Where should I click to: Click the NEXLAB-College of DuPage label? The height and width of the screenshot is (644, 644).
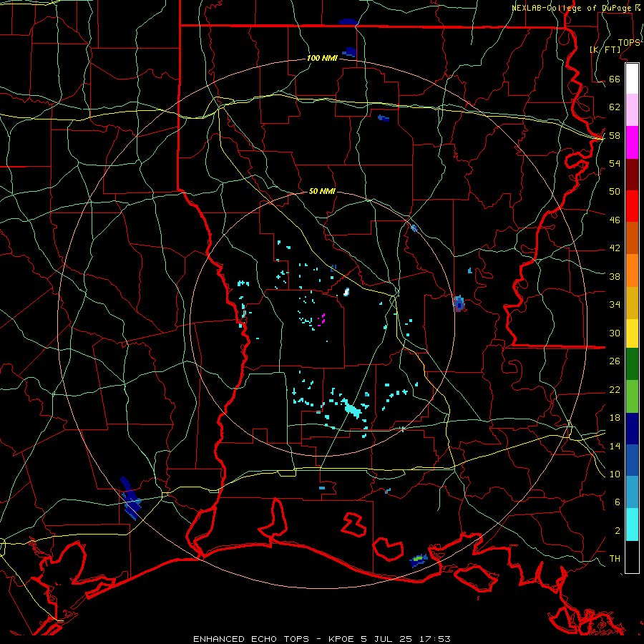coord(572,8)
